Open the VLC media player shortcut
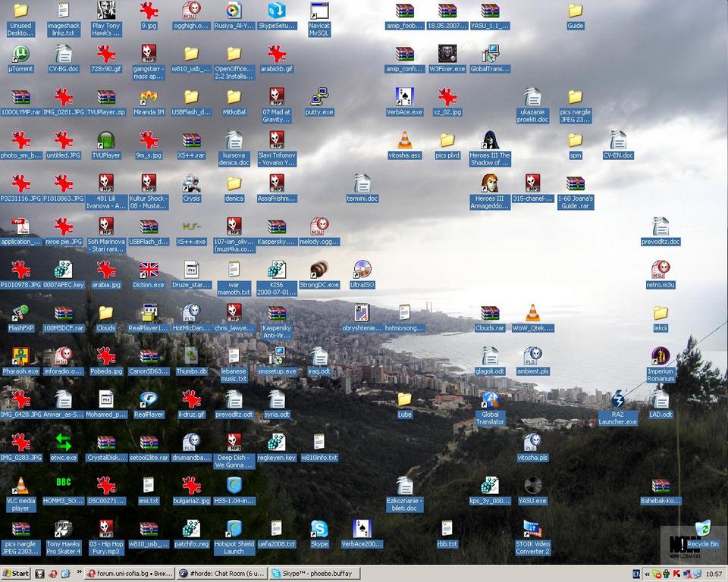 tap(20, 486)
